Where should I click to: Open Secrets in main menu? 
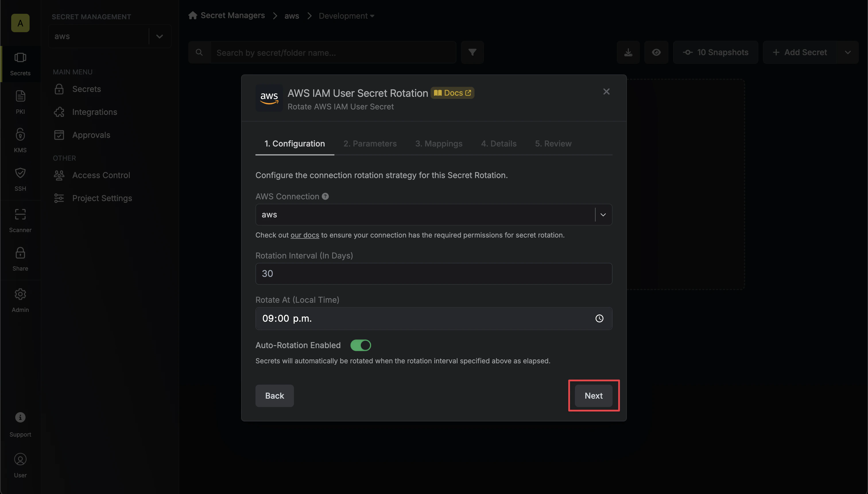tap(86, 89)
